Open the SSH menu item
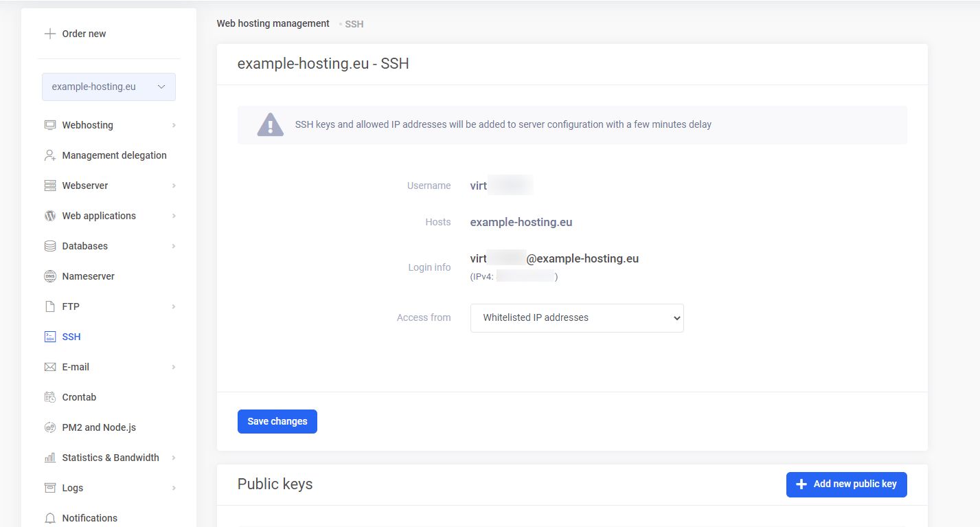980x527 pixels. pyautogui.click(x=71, y=337)
